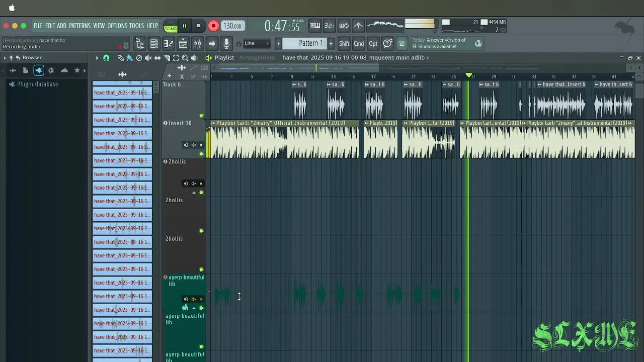The width and height of the screenshot is (644, 362).
Task: Click the Browser back/refresh arrow
Action: pos(18,58)
